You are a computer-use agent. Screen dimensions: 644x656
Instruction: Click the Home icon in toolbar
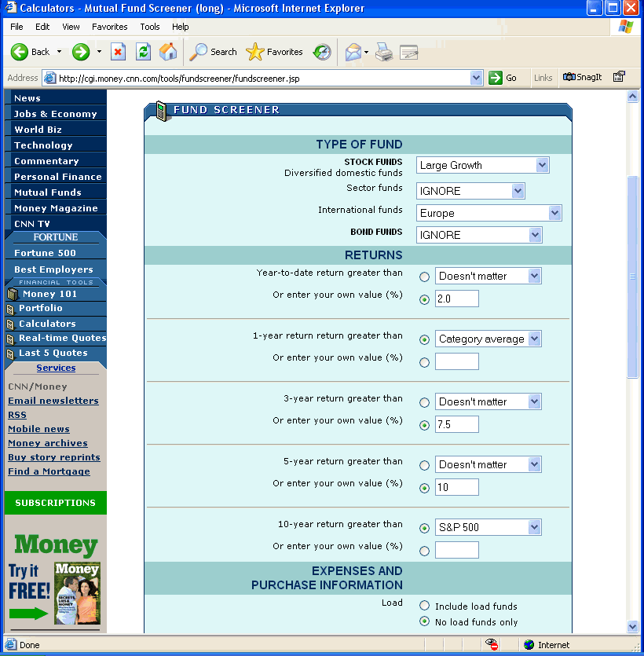[168, 53]
